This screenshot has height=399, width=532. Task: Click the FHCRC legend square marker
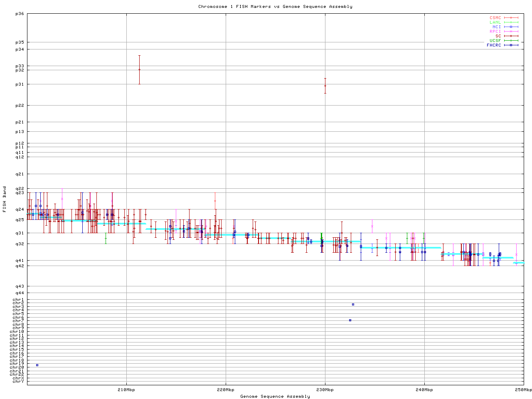tap(511, 45)
